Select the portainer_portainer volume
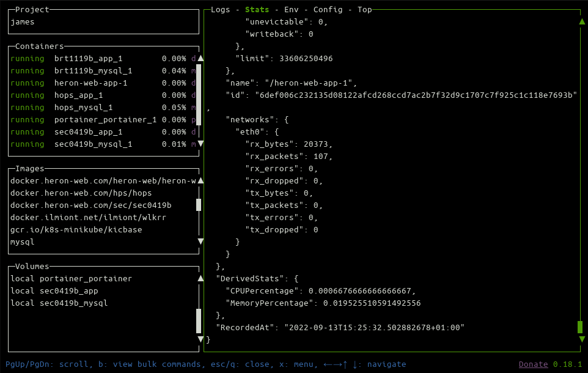The image size is (588, 373). (x=72, y=278)
